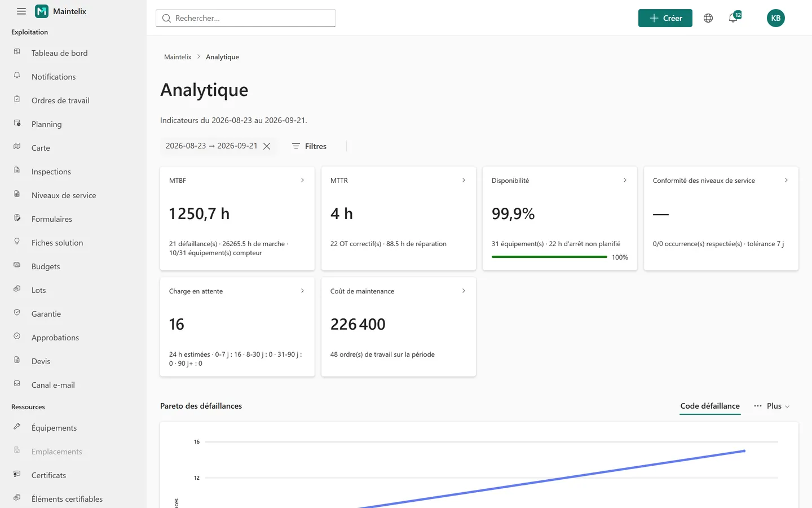Click the Niveaux de service icon
The image size is (812, 508).
(x=17, y=194)
